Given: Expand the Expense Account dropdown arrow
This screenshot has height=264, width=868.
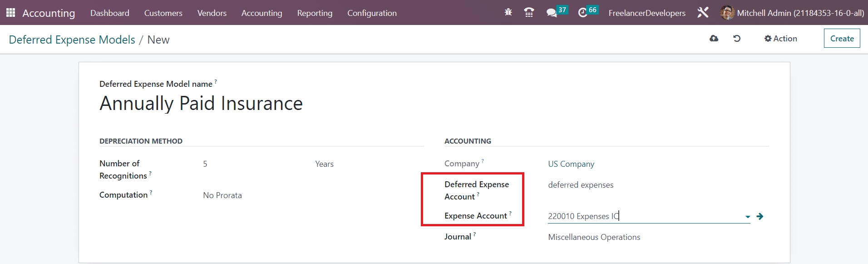Looking at the screenshot, I should click(747, 217).
